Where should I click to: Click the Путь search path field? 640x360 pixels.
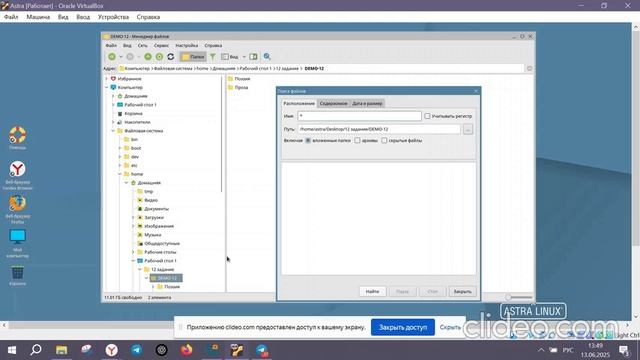coord(379,129)
